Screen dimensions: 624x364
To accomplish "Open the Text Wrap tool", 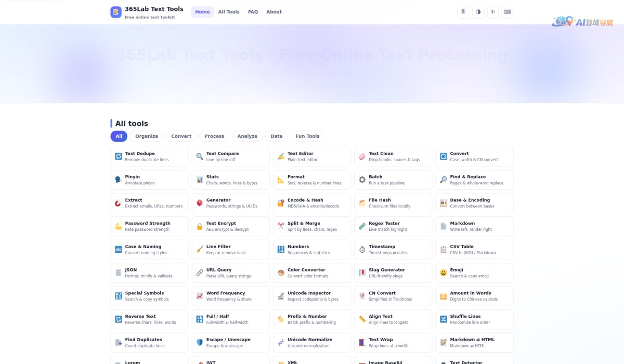I will pyautogui.click(x=393, y=342).
